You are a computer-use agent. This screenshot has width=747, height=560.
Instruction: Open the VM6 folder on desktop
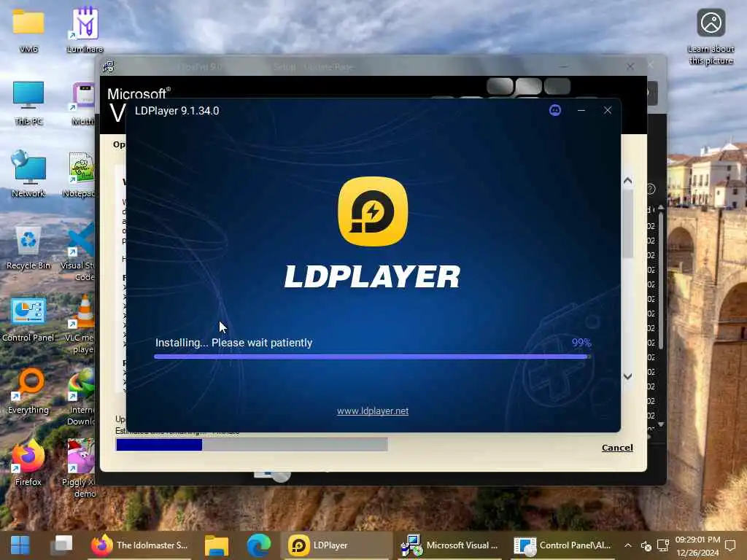tap(28, 29)
